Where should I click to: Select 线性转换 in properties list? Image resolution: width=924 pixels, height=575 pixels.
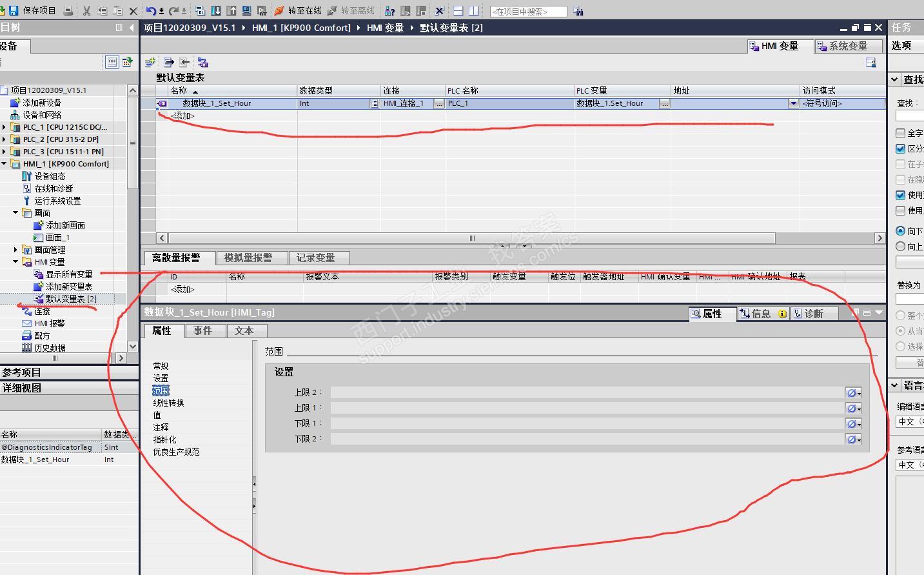coord(168,403)
